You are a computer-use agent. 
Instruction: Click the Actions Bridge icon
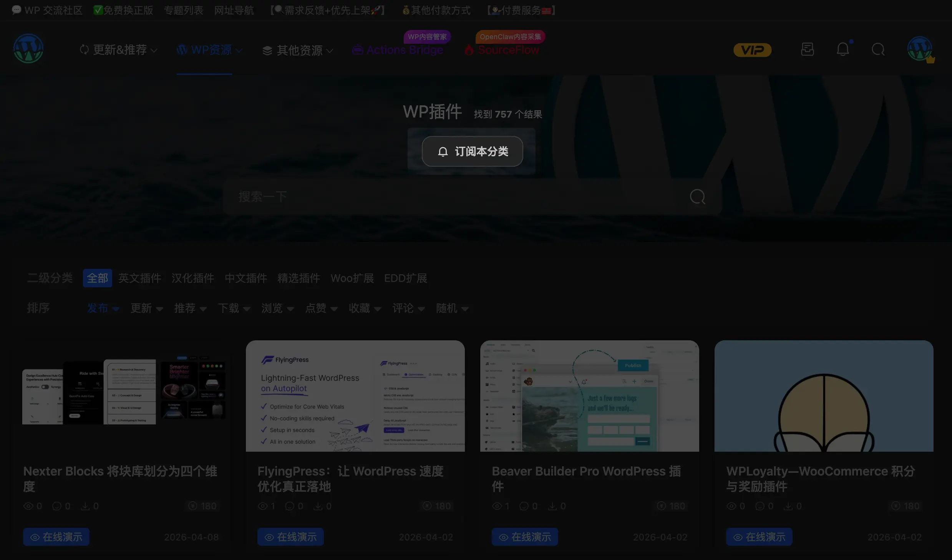point(357,50)
